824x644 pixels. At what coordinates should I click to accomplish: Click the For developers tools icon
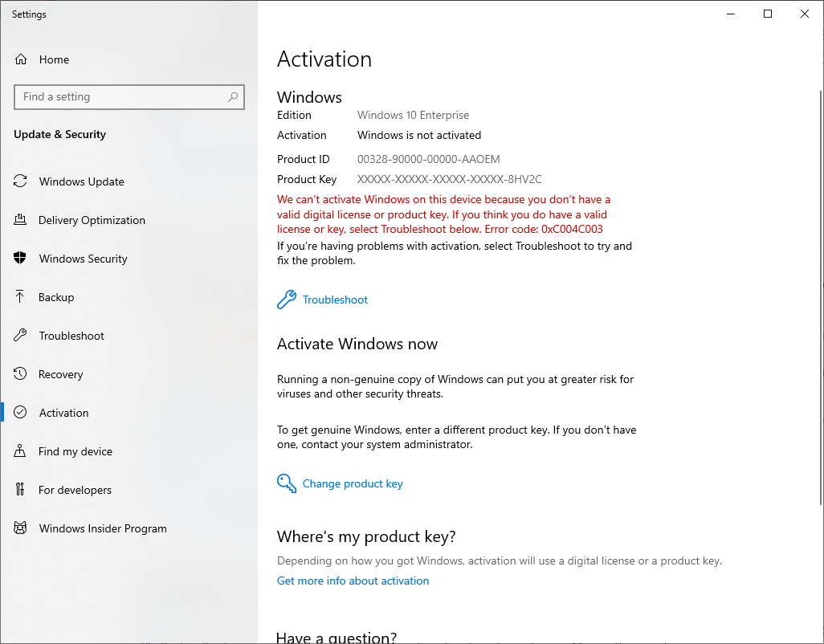[x=20, y=490]
